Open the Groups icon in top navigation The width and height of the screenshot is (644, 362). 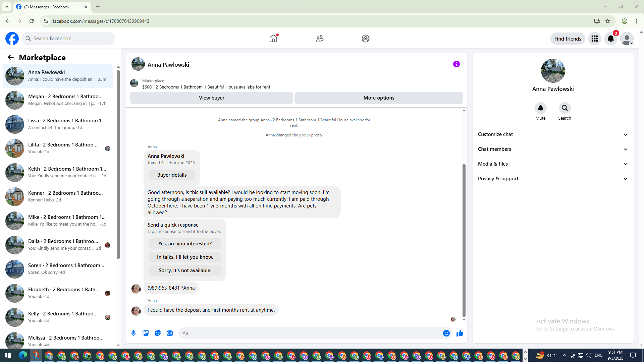366,39
